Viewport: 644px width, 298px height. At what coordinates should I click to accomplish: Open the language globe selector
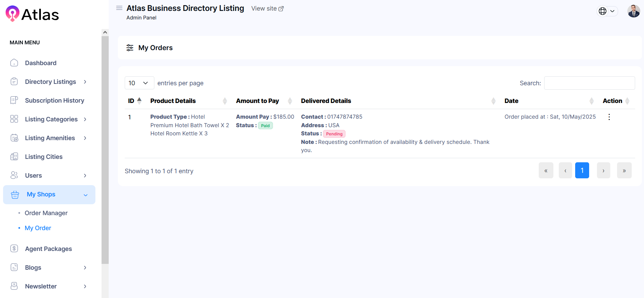coord(608,11)
